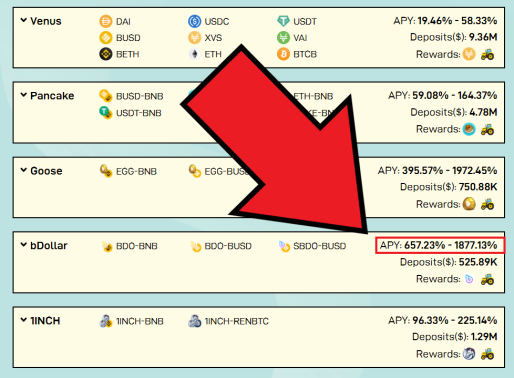Click the APY 395.57% - 1972.45% value
This screenshot has height=378, width=514.
click(449, 170)
